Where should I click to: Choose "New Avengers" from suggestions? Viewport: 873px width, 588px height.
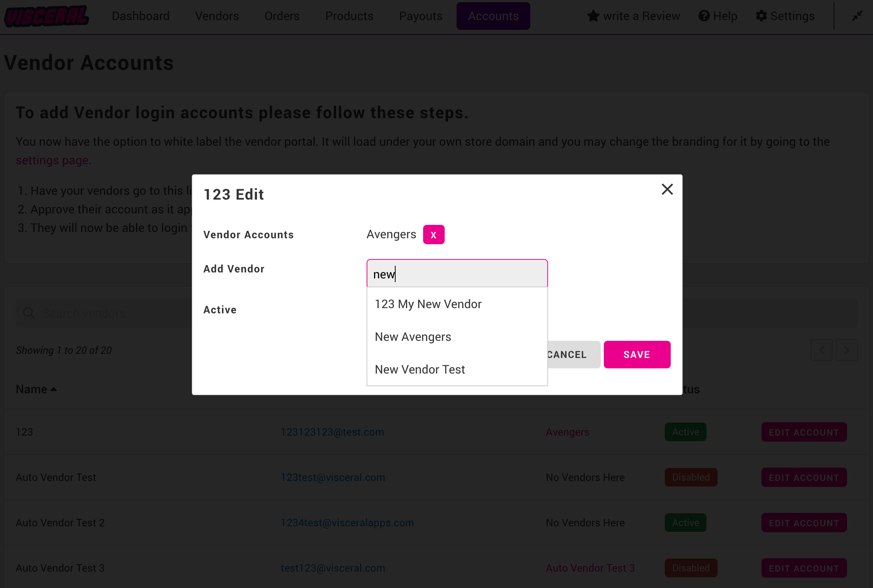tap(413, 337)
